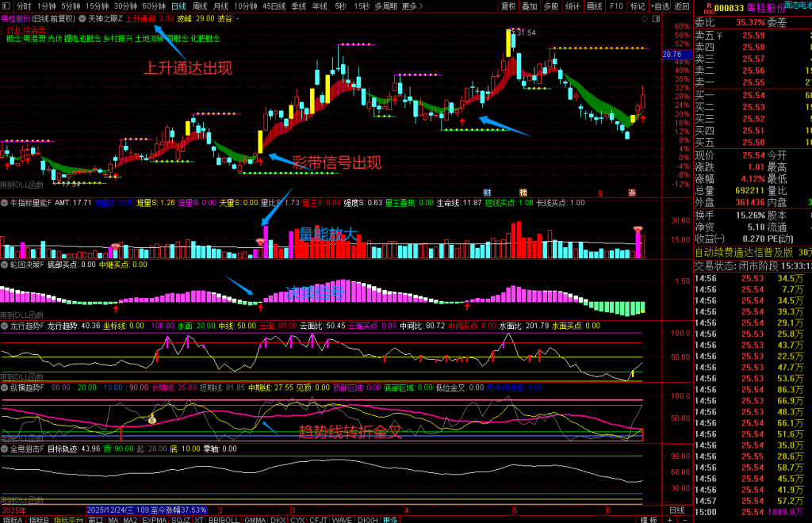Viewport: 812px width, 523px height.
Task: Click the 复权 button in top toolbar
Action: pos(508,6)
